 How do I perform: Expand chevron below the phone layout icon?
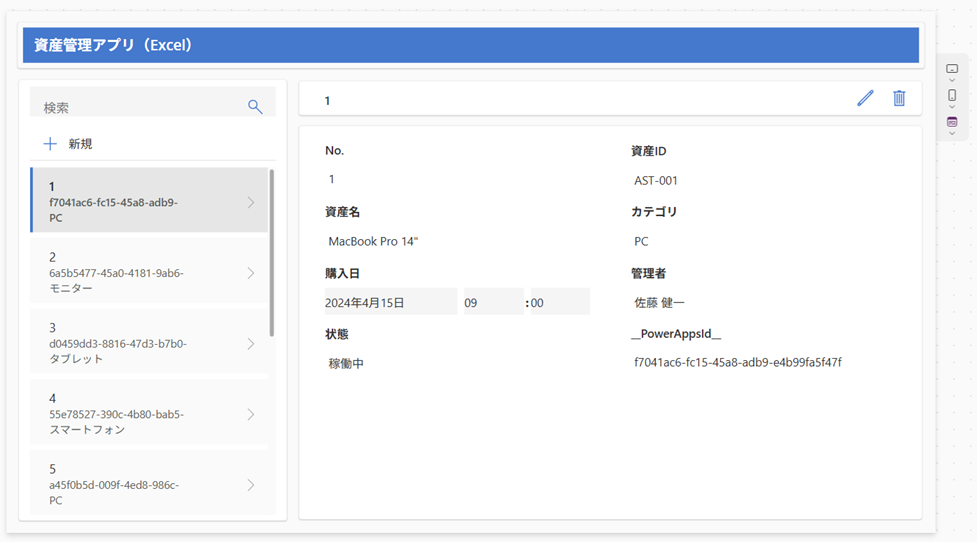(952, 107)
